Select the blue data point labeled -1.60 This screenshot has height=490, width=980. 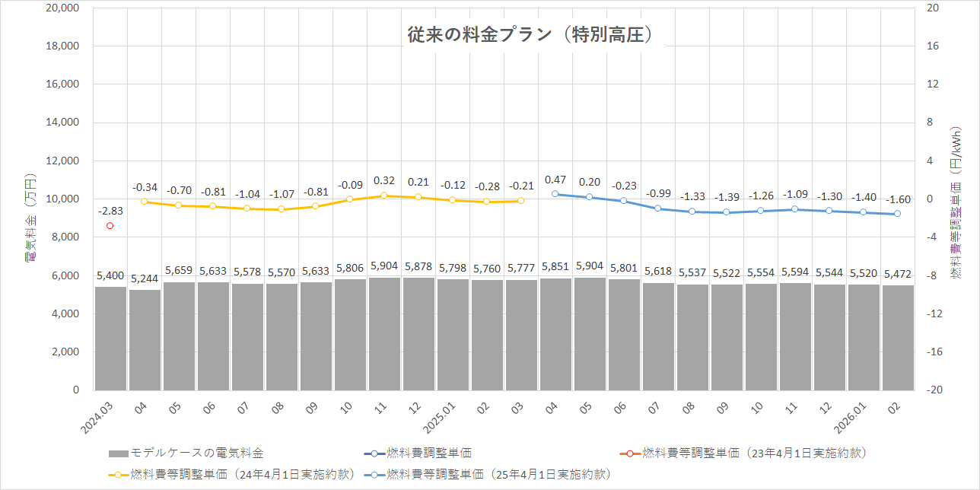pos(896,214)
